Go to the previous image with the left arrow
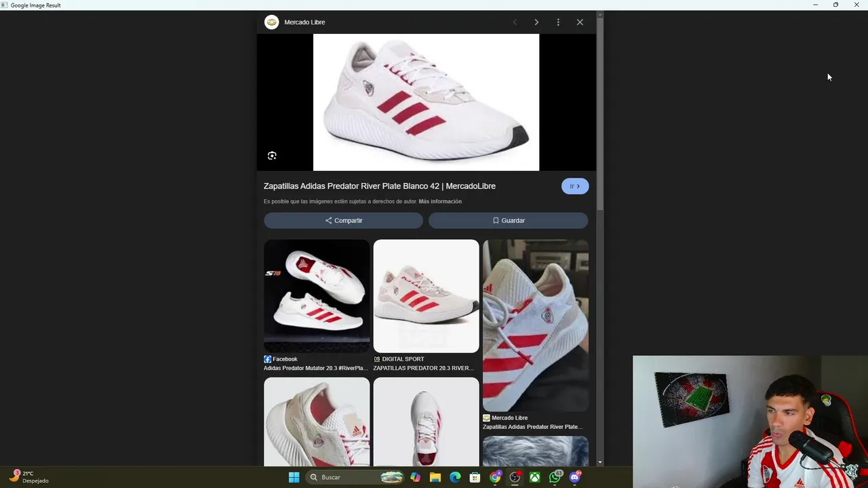 515,22
